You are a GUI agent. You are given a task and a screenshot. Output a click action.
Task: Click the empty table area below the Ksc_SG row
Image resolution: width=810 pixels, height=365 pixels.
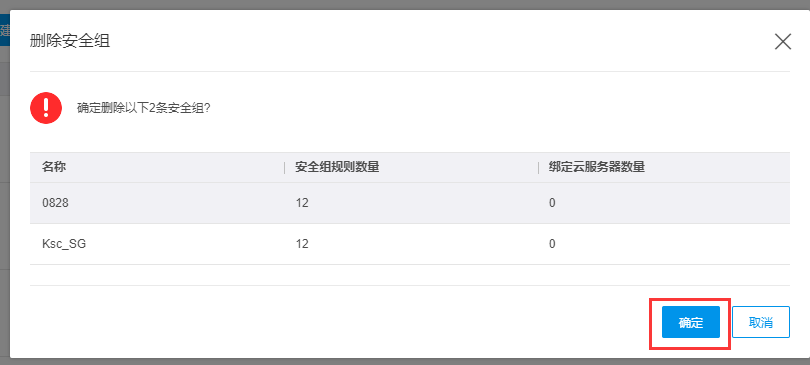coord(410,275)
